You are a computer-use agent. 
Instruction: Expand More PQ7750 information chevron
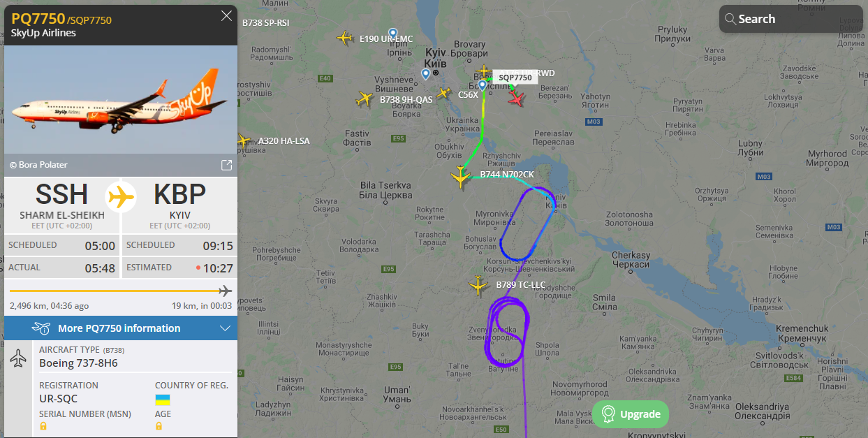point(225,328)
